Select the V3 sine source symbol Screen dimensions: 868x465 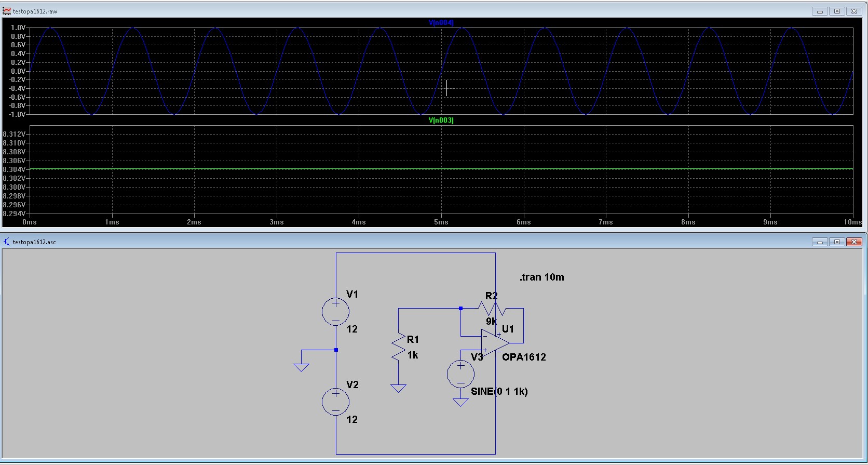tap(460, 374)
